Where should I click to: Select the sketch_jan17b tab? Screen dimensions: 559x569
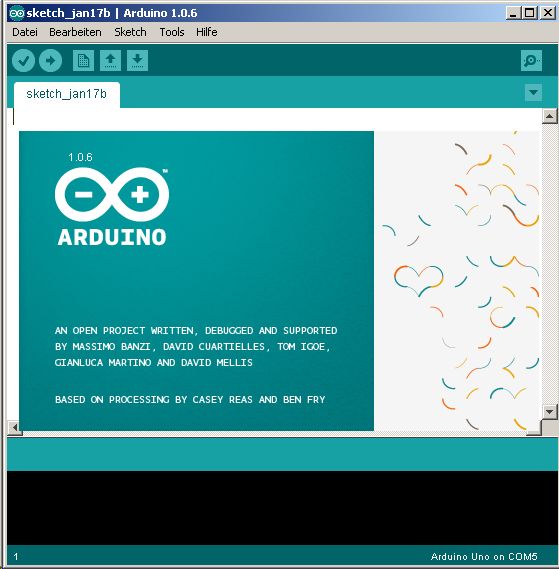point(67,94)
